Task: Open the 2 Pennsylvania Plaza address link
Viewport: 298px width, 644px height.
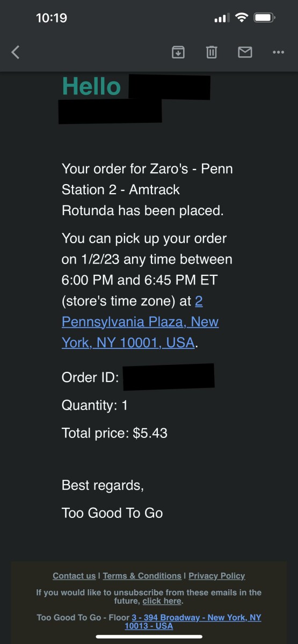Action: pos(140,322)
